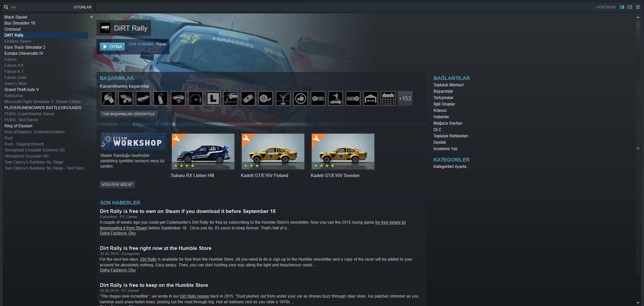Click the FWD achievement icon
Screen dimensions: 644x306
click(318, 98)
